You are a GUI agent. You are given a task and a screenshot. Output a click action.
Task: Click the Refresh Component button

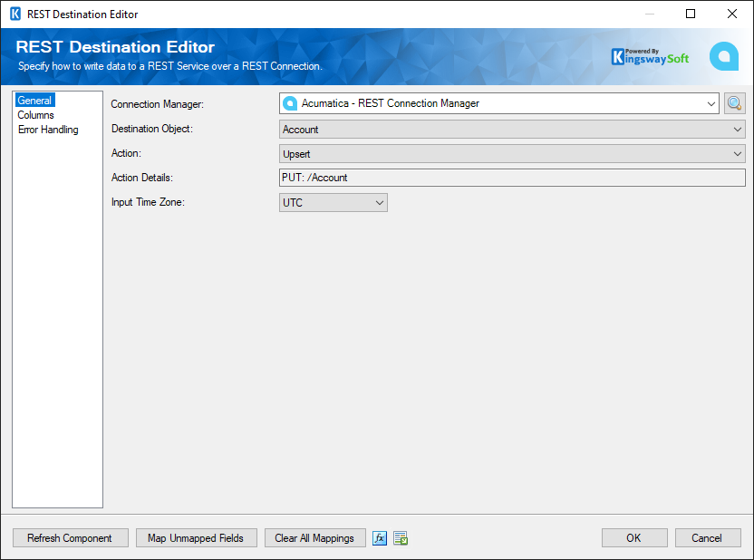pos(70,538)
